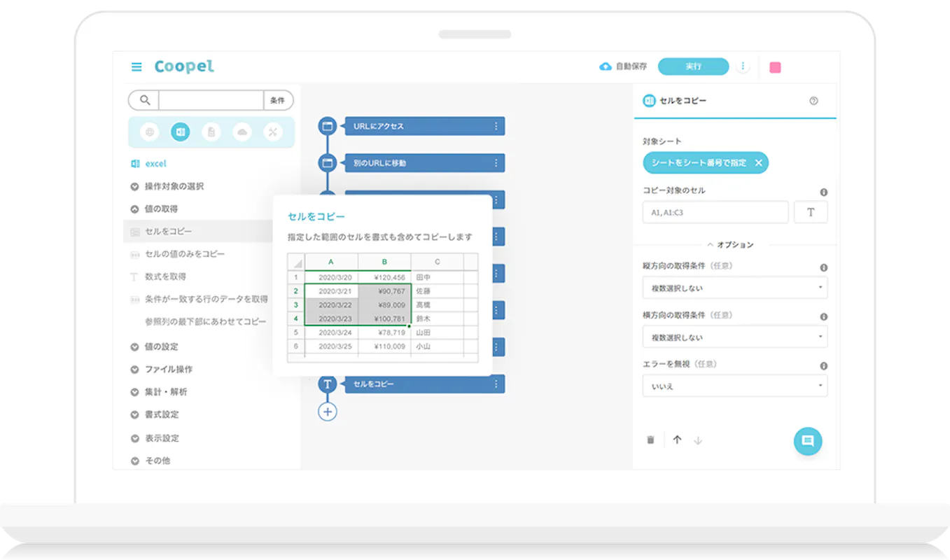Select 参照列の最下部にあわせてコピー action
This screenshot has height=560, width=950.
(x=205, y=322)
